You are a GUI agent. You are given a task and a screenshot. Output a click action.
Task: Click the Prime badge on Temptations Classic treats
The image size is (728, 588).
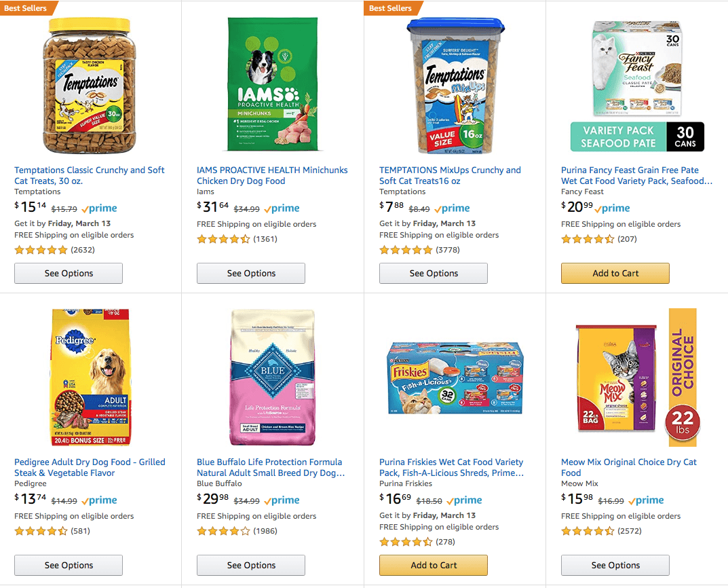click(99, 208)
